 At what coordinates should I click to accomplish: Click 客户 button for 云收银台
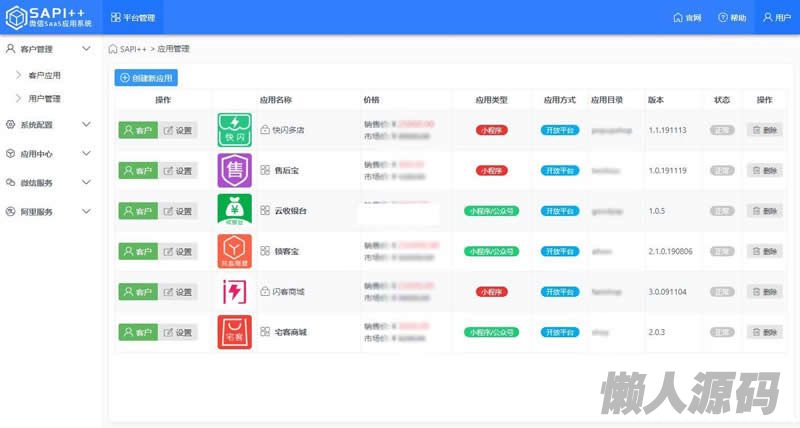138,211
